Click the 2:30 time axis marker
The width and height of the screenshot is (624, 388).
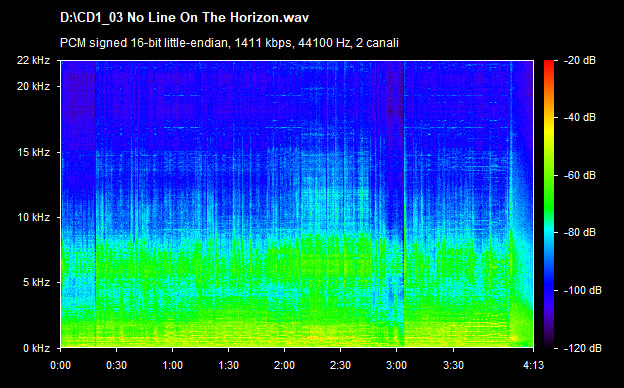(341, 365)
